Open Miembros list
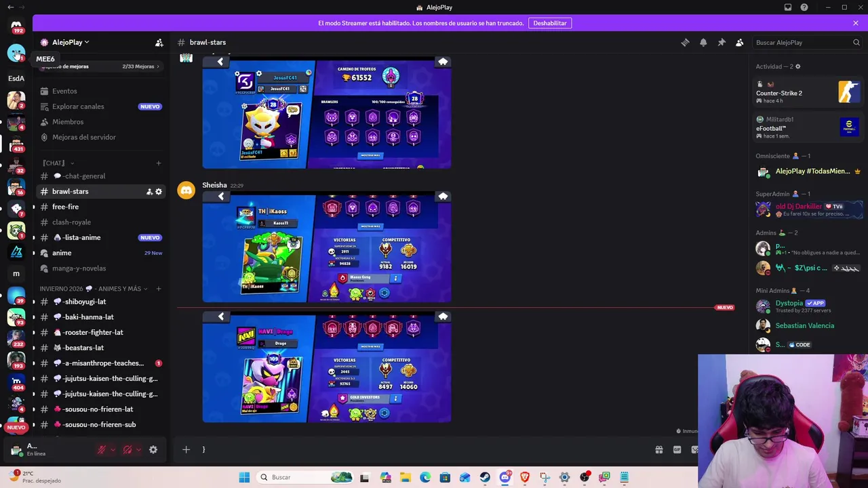 (100, 122)
